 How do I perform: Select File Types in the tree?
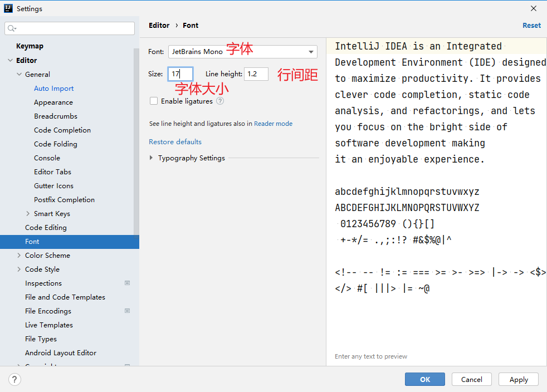point(41,339)
